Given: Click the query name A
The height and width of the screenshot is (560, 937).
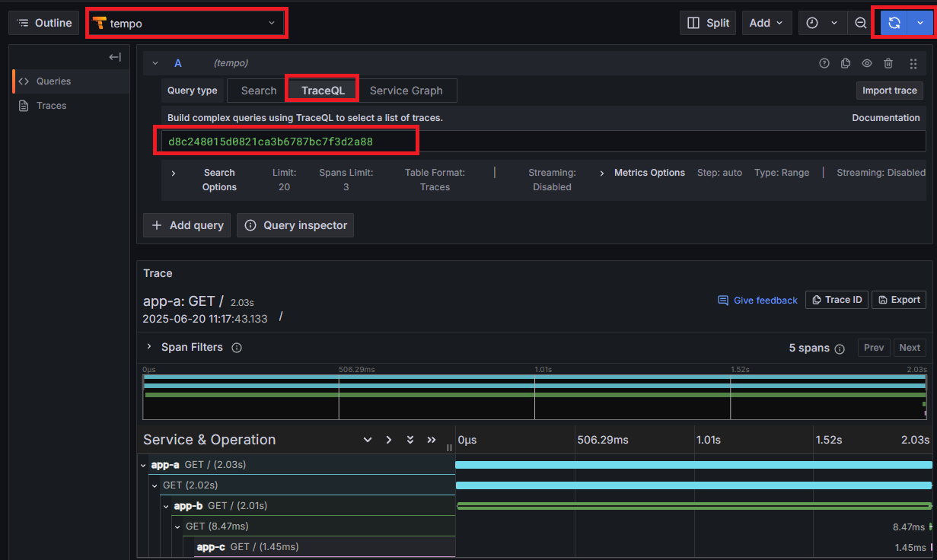Looking at the screenshot, I should (178, 63).
